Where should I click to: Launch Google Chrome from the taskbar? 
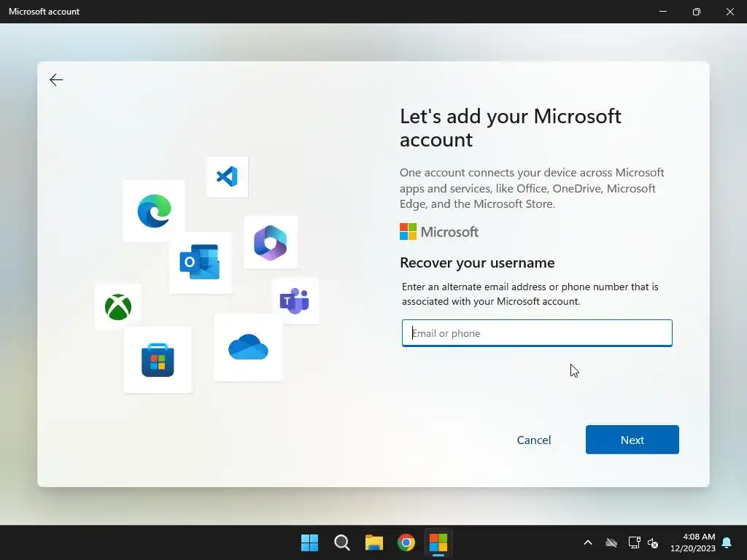tap(406, 542)
